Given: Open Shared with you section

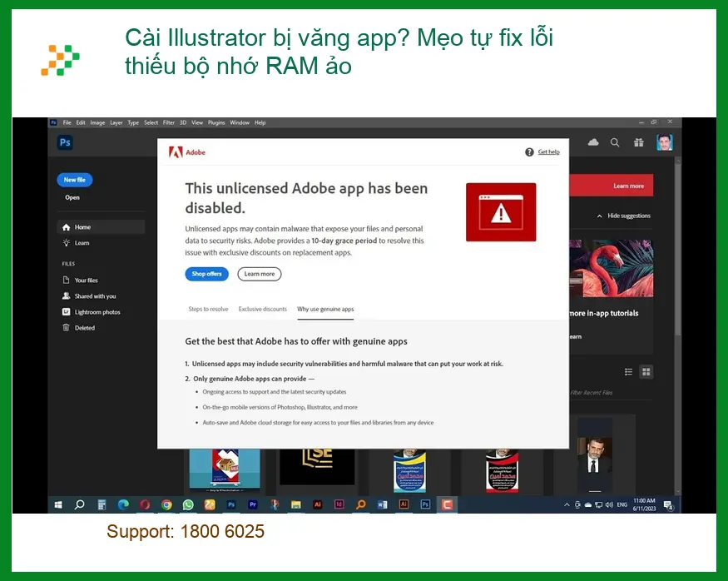Looking at the screenshot, I should [90, 295].
